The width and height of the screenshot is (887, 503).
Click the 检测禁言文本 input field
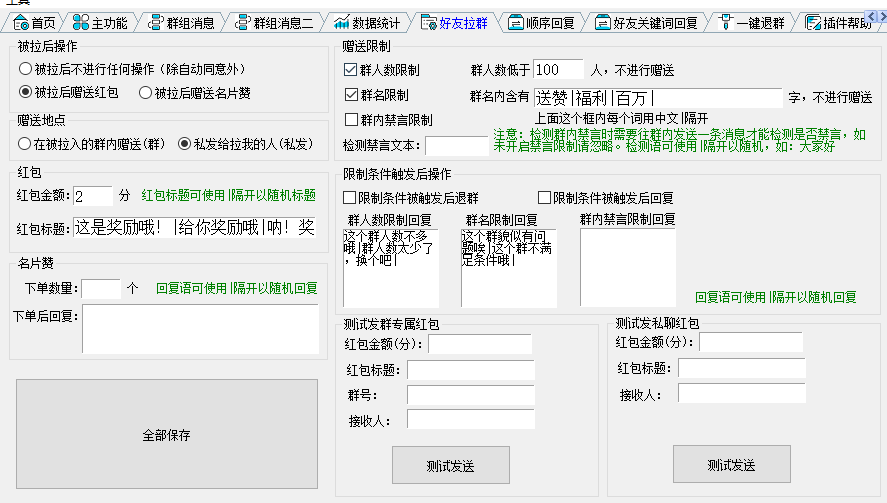click(457, 145)
